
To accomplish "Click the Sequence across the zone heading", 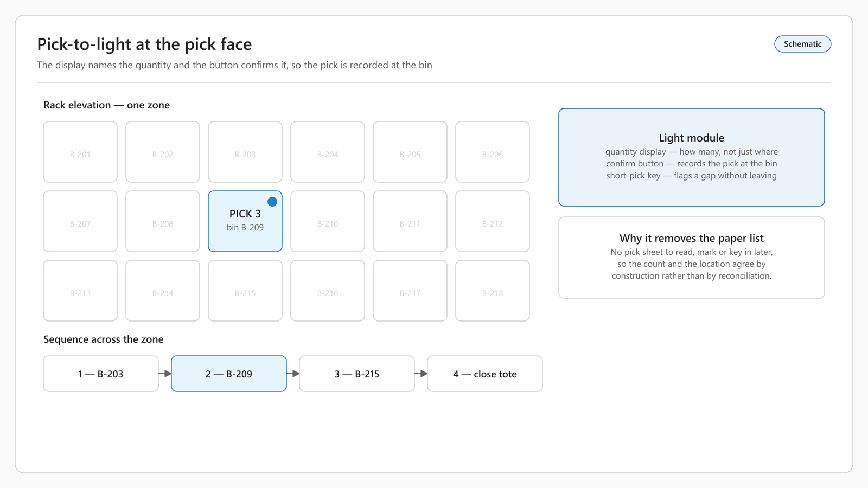I will coord(104,339).
